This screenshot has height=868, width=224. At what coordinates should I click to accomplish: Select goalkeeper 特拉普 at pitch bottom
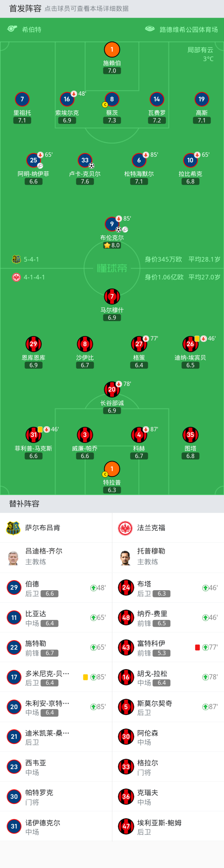(x=112, y=469)
